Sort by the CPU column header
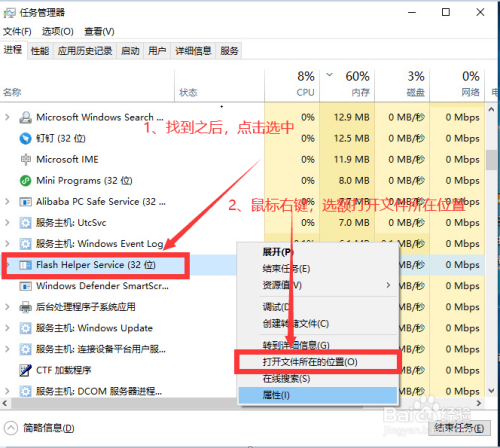Image resolution: width=500 pixels, height=448 pixels. (292, 85)
